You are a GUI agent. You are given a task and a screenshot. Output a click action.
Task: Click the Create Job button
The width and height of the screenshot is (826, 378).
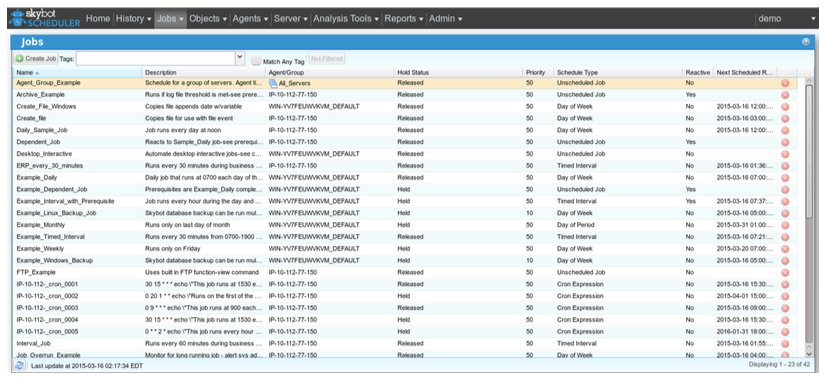(x=36, y=58)
